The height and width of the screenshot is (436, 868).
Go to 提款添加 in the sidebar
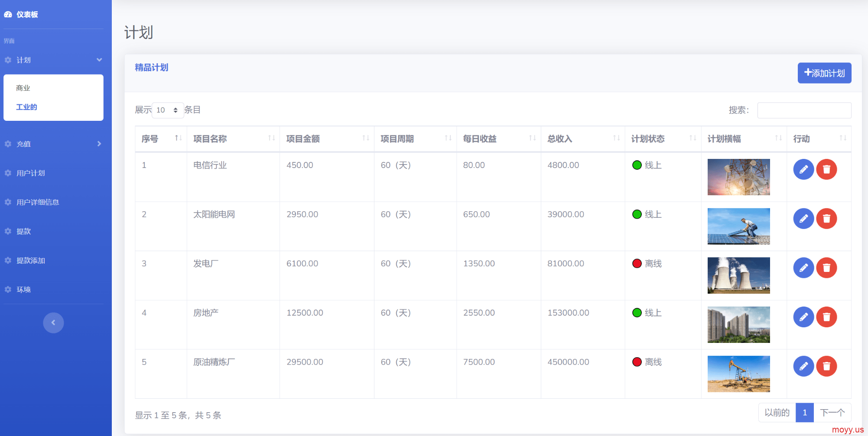(31, 260)
